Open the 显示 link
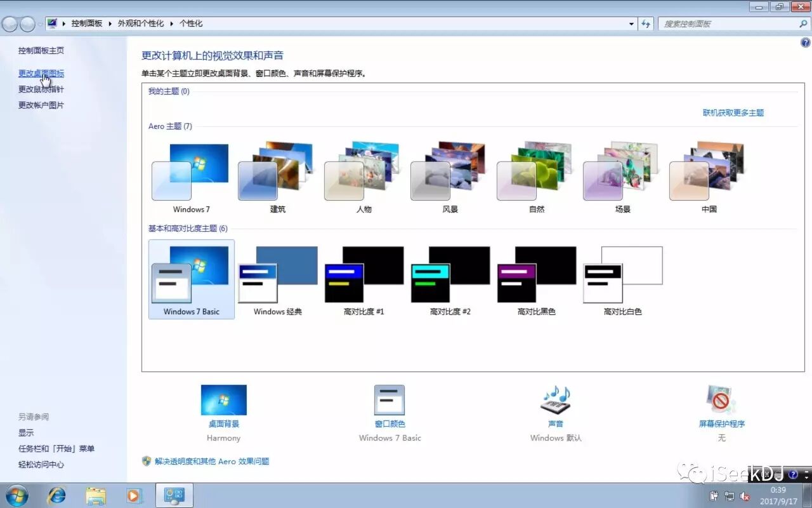 26,432
